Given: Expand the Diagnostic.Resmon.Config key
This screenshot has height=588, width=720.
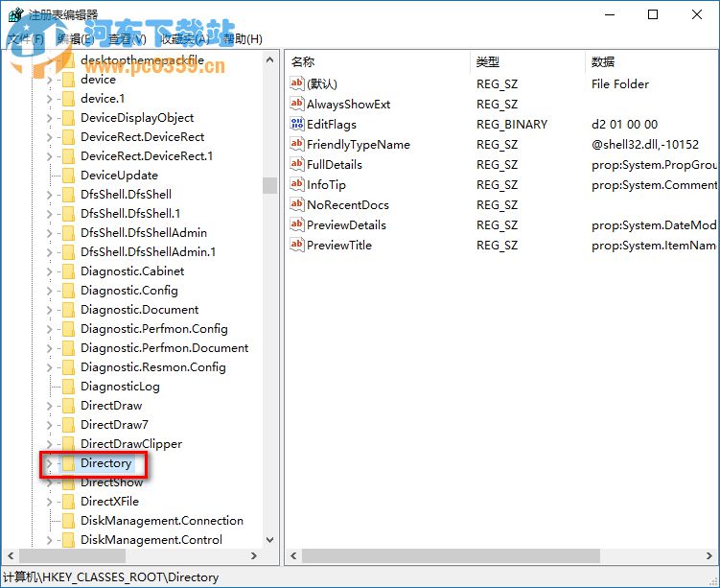Looking at the screenshot, I should coord(49,367).
